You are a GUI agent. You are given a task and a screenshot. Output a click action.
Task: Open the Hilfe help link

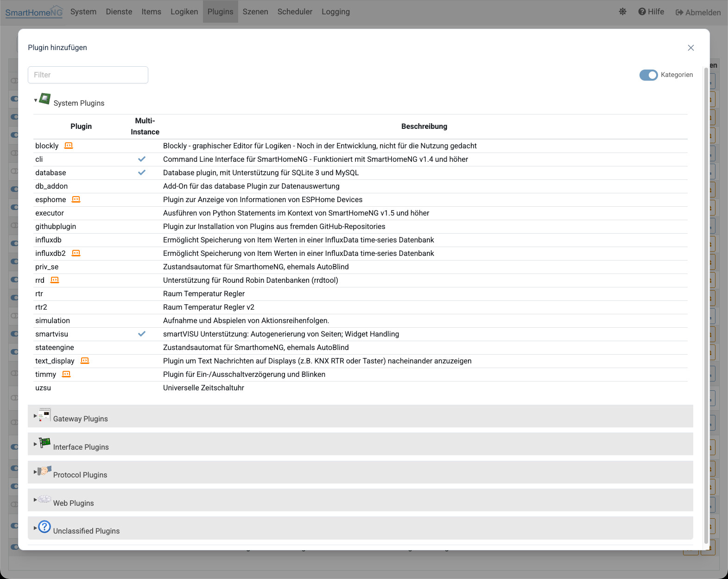tap(651, 12)
